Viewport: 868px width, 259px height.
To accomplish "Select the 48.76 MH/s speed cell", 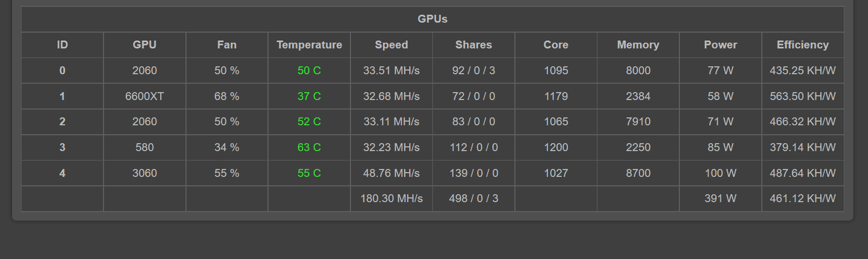I will pyautogui.click(x=391, y=173).
